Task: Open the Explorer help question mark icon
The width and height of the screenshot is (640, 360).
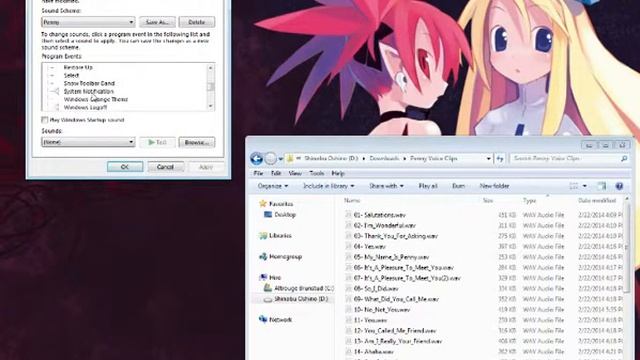Action: [619, 186]
